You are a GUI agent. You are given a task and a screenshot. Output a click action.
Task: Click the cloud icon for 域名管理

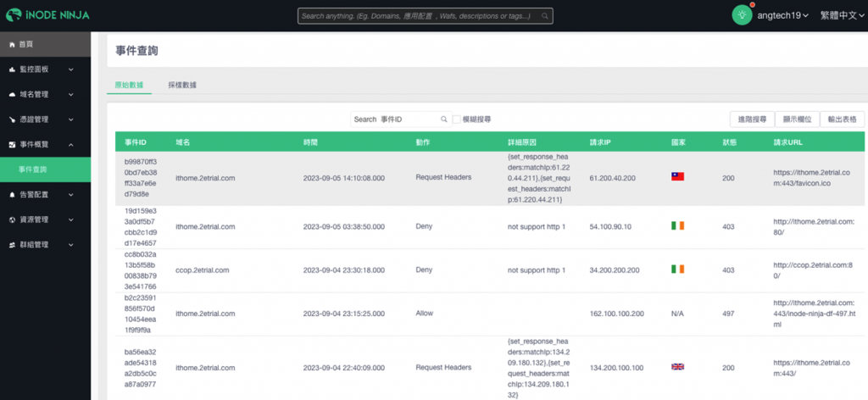(x=12, y=95)
